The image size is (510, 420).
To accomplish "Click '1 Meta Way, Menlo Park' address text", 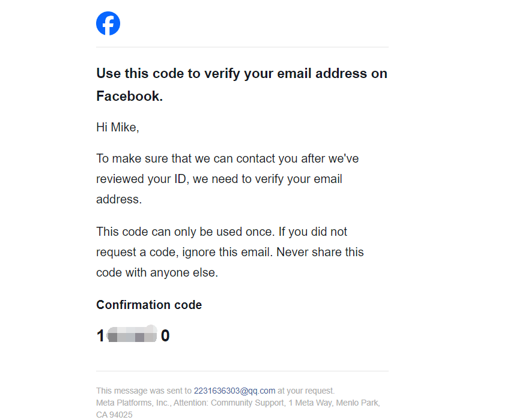I will pos(334,403).
